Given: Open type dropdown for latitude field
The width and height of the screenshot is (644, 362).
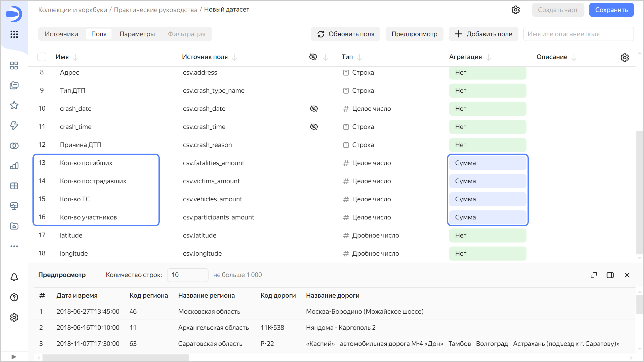Looking at the screenshot, I should [x=375, y=235].
